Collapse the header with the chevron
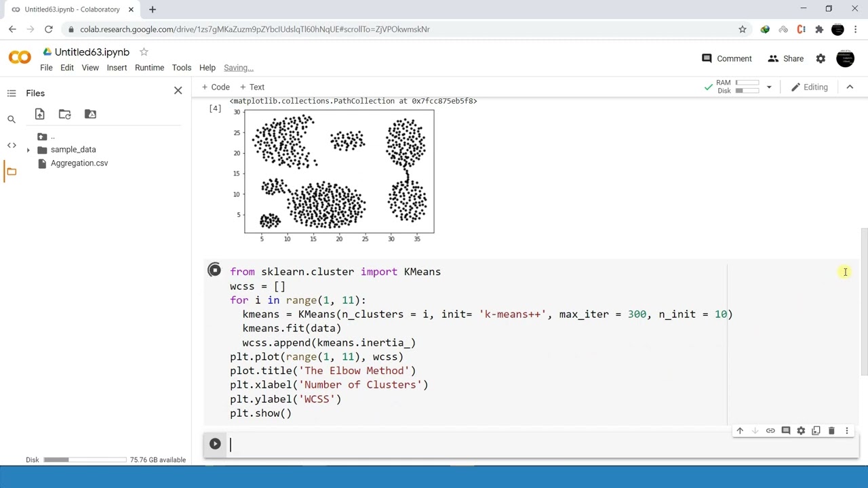 tap(850, 87)
